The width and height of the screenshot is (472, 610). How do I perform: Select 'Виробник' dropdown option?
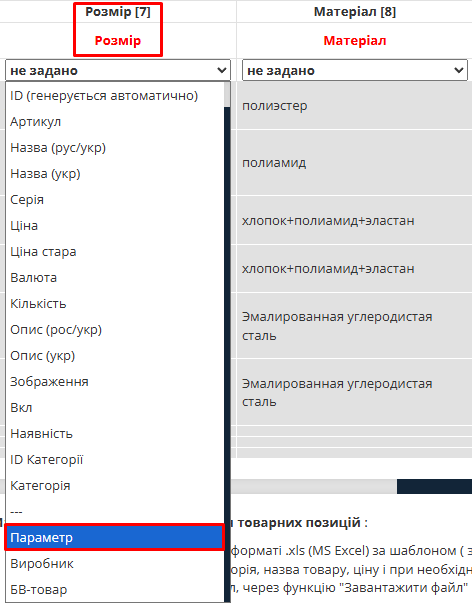[x=115, y=563]
